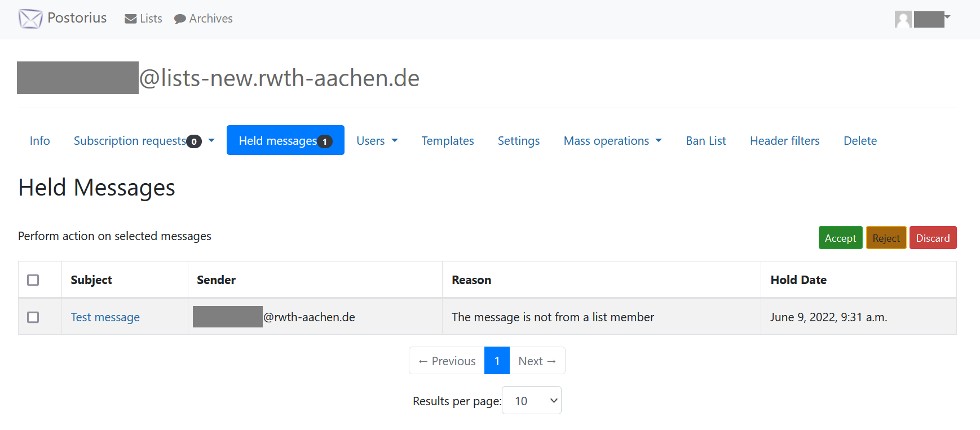The height and width of the screenshot is (430, 980).
Task: Toggle the select-all messages checkbox
Action: [x=33, y=280]
